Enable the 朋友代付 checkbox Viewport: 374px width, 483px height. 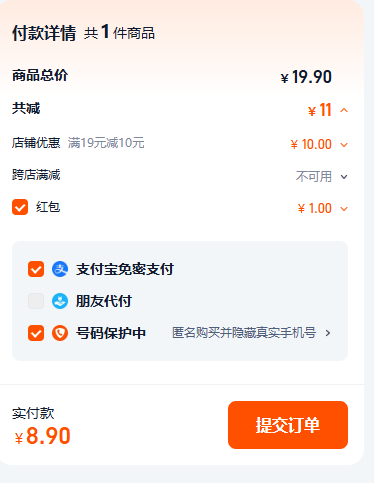[x=36, y=301]
